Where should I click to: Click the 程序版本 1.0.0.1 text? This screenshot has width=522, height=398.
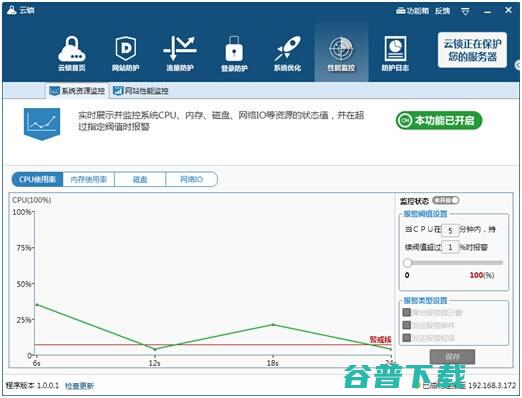(32, 386)
